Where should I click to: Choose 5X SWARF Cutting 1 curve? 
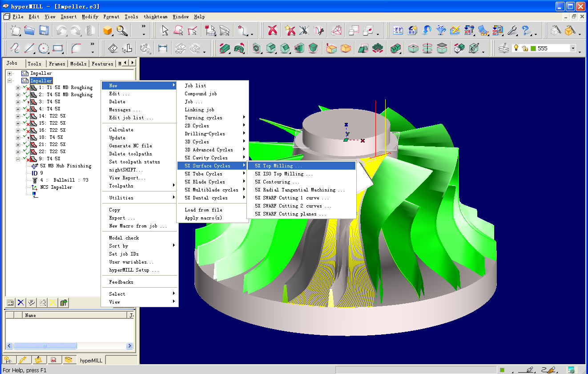[302, 198]
